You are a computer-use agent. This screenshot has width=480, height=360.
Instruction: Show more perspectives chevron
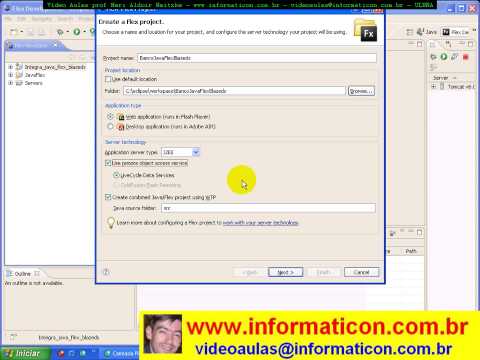(x=474, y=31)
